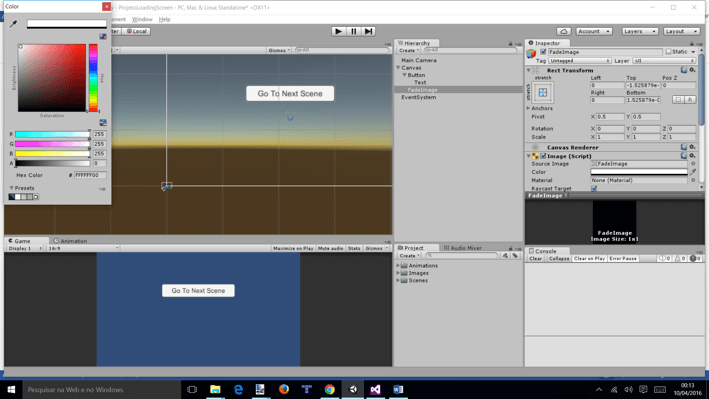
Task: Open the Account dropdown
Action: [x=594, y=31]
